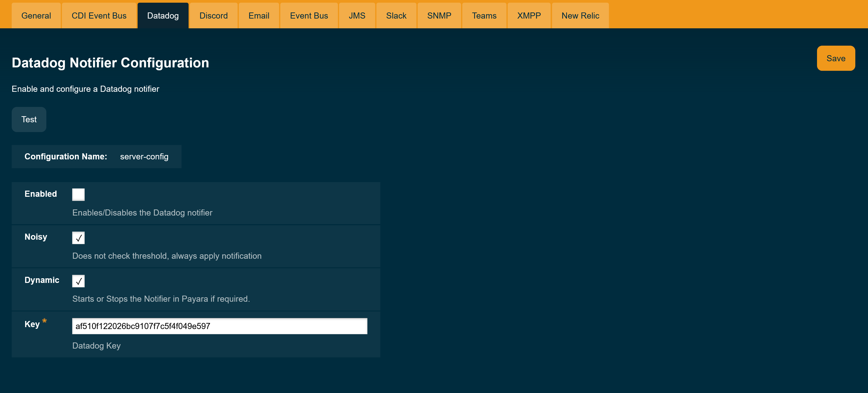Click inside the Datadog Key field
The width and height of the screenshot is (868, 393).
click(x=219, y=326)
